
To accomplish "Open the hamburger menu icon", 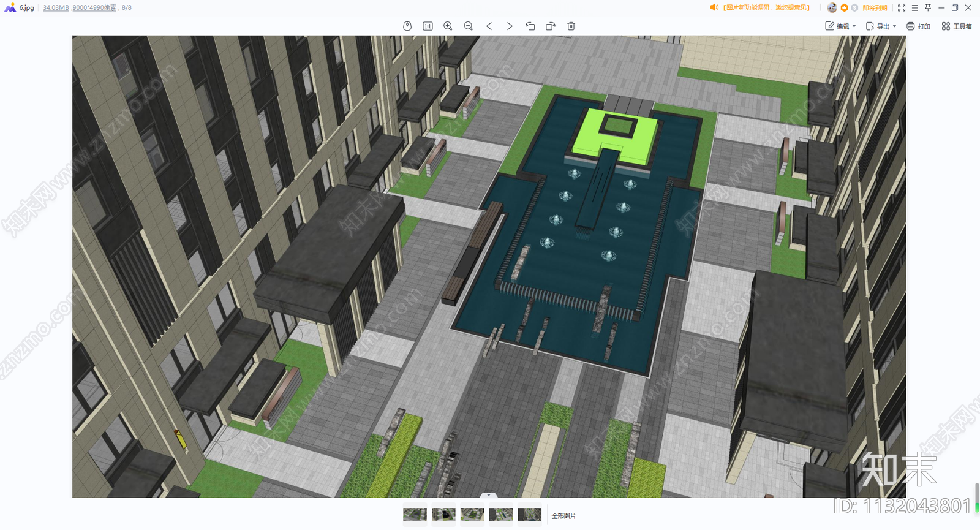I will click(x=915, y=8).
